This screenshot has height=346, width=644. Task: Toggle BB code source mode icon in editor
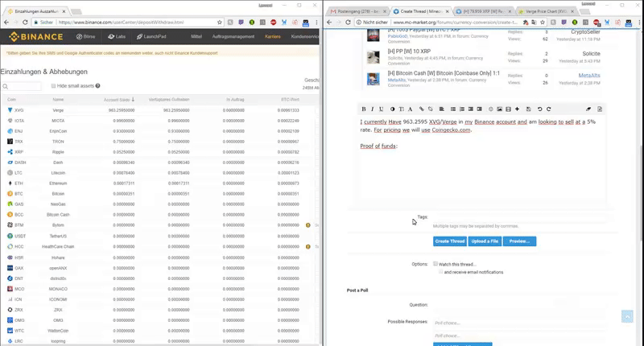[x=600, y=109]
